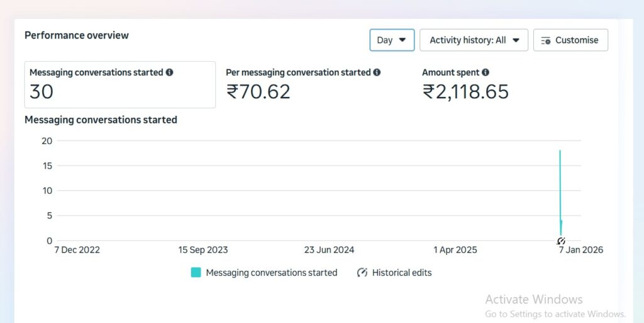Toggle the Historical edits legend text
This screenshot has width=644, height=323.
402,273
